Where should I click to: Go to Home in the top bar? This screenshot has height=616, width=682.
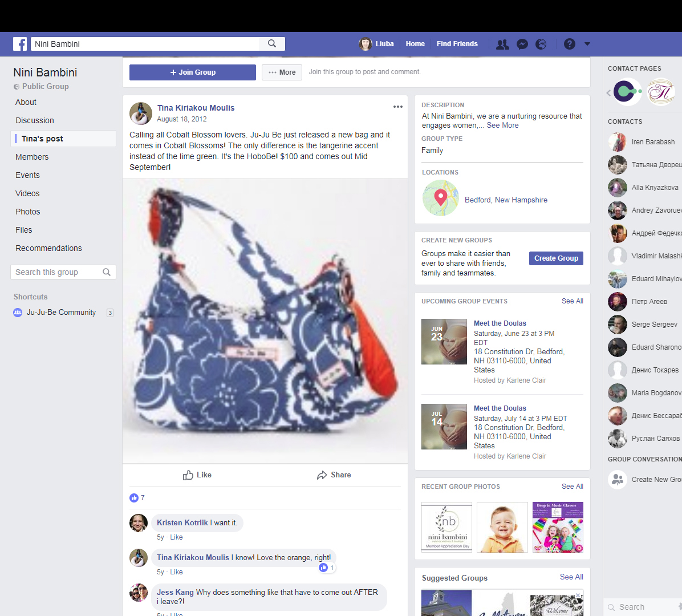415,44
